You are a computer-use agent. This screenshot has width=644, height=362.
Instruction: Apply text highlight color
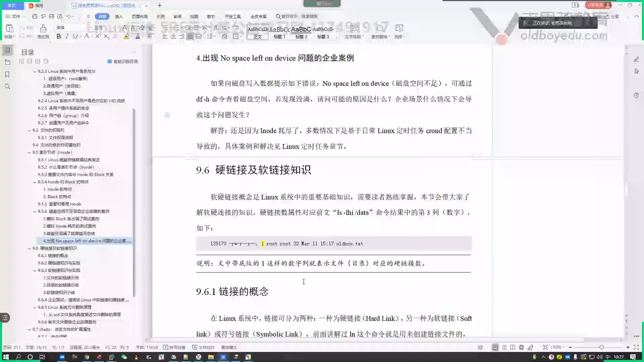(126, 36)
